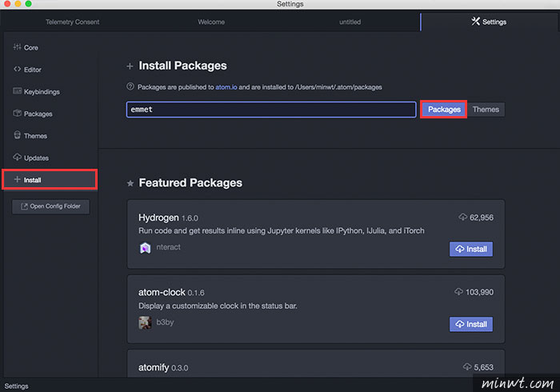Click the Packages box icon in sidebar
Screen dimensions: 560x392
click(17, 113)
